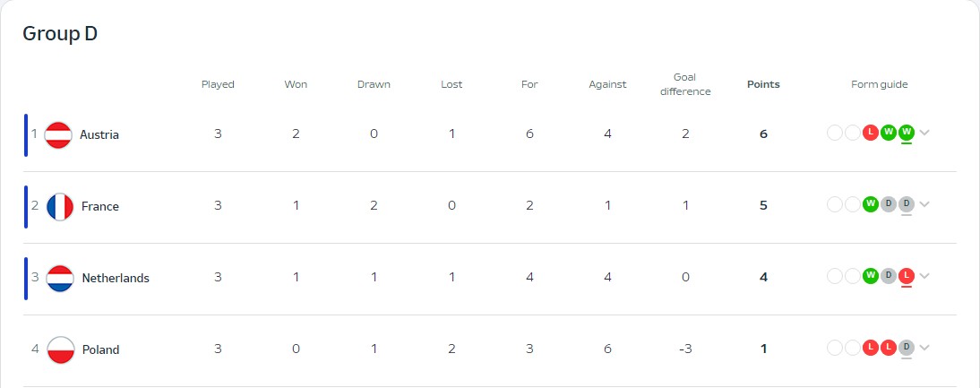This screenshot has width=980, height=388.
Task: Click the Points column header
Action: tap(763, 84)
